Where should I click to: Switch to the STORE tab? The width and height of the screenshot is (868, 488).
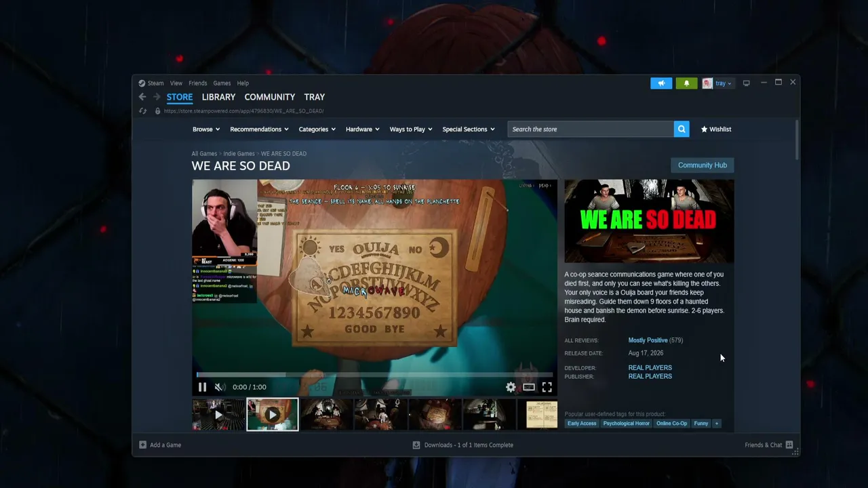point(180,97)
